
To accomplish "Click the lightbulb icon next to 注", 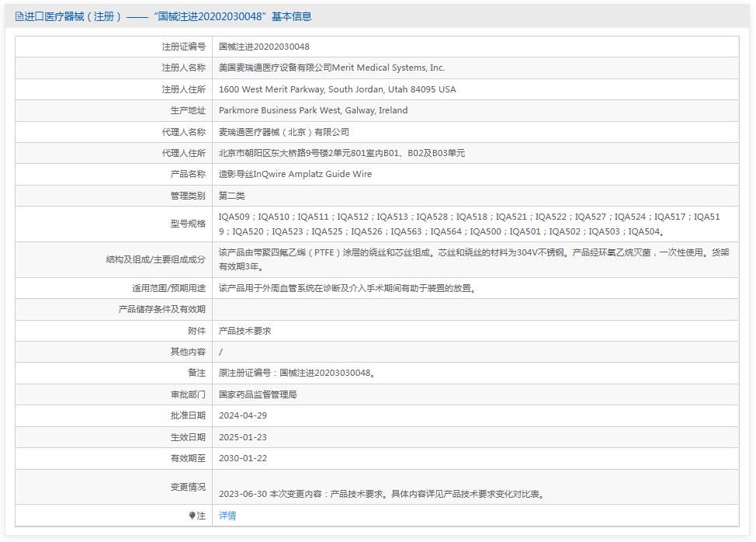I will 194,516.
